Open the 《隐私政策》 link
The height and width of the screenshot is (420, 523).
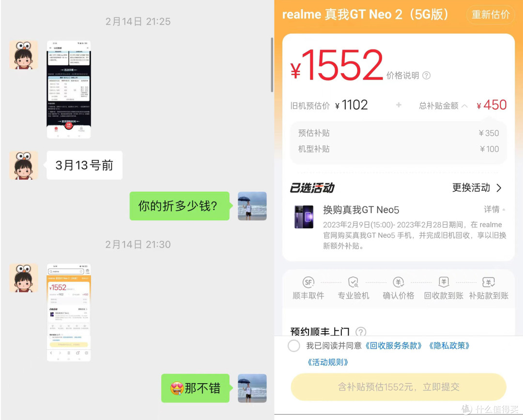(449, 345)
